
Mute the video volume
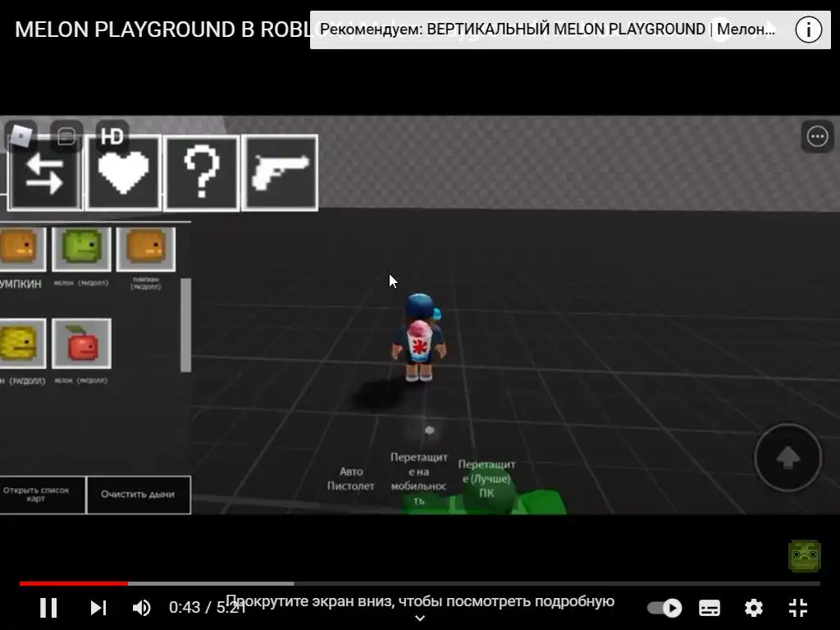tap(142, 608)
